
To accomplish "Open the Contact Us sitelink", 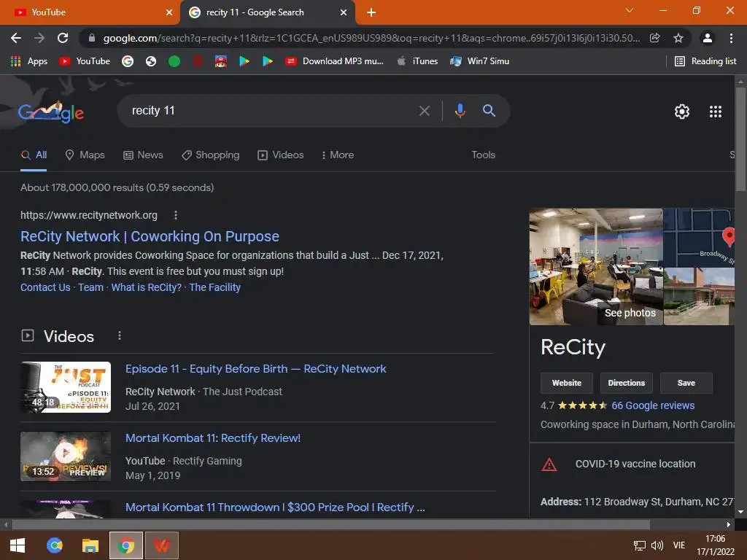I will [45, 287].
